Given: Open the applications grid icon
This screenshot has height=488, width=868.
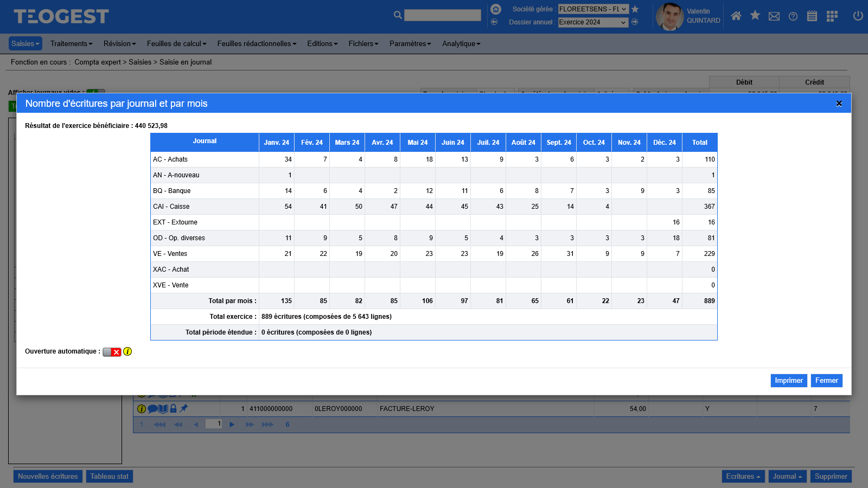Looking at the screenshot, I should 832,16.
